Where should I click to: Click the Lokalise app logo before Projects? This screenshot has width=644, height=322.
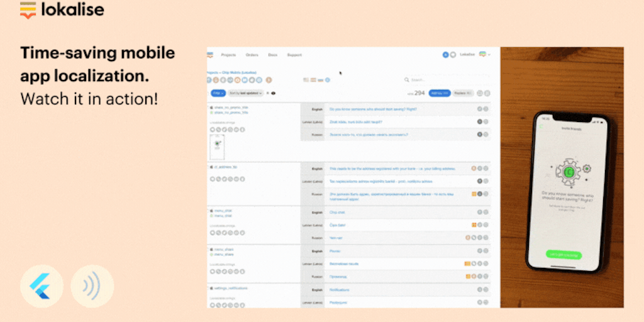(x=210, y=55)
